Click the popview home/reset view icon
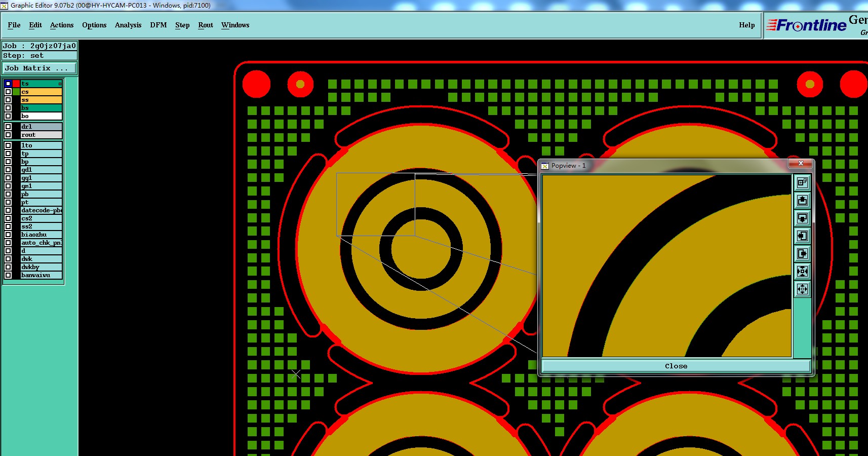 pyautogui.click(x=802, y=182)
